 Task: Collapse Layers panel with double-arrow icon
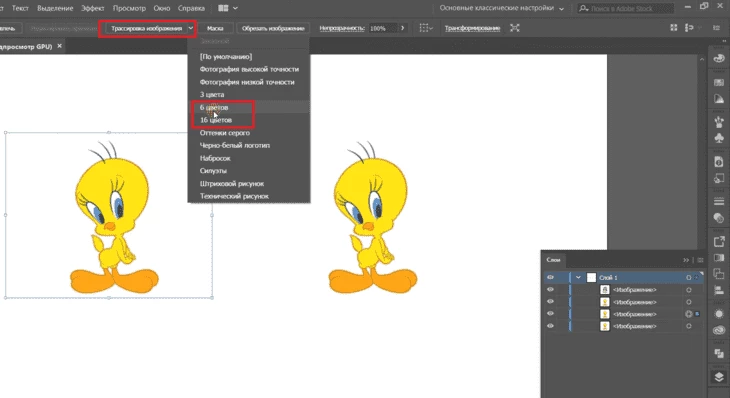click(686, 260)
